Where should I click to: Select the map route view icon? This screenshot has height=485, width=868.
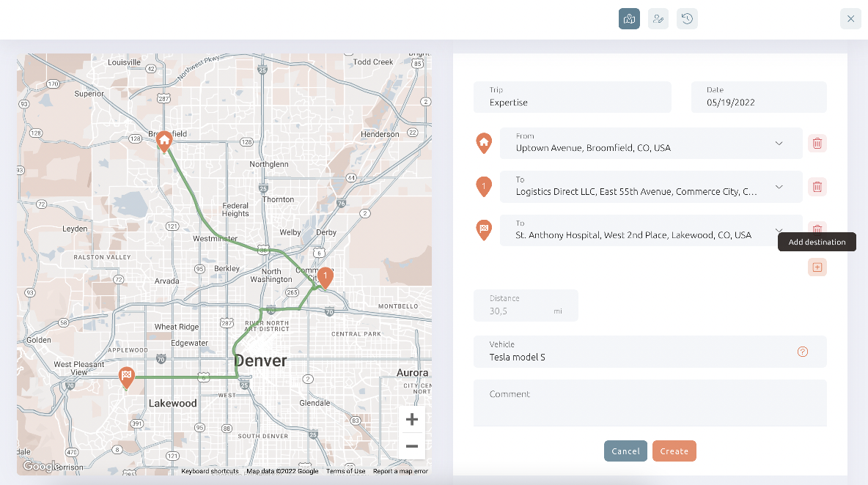pos(629,19)
